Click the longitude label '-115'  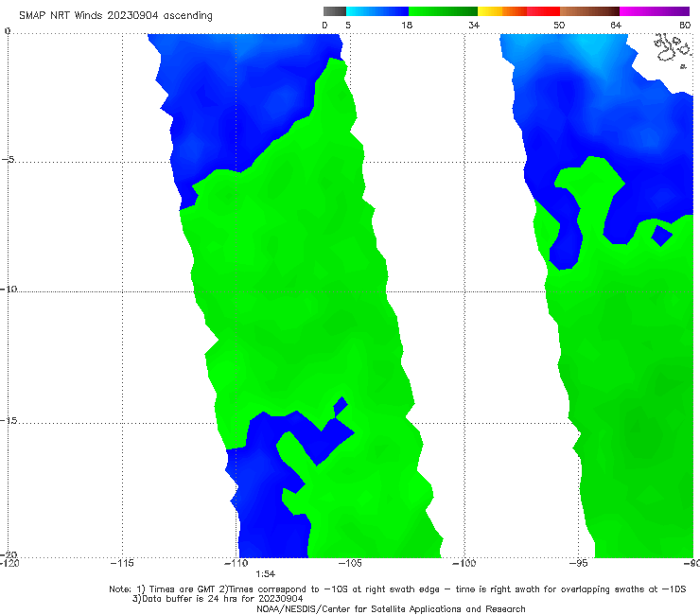click(x=122, y=563)
